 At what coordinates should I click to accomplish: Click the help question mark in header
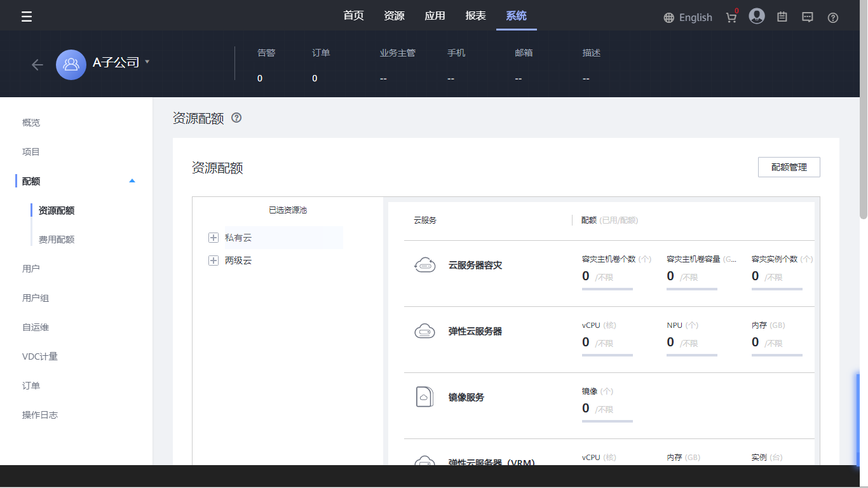[x=833, y=18]
